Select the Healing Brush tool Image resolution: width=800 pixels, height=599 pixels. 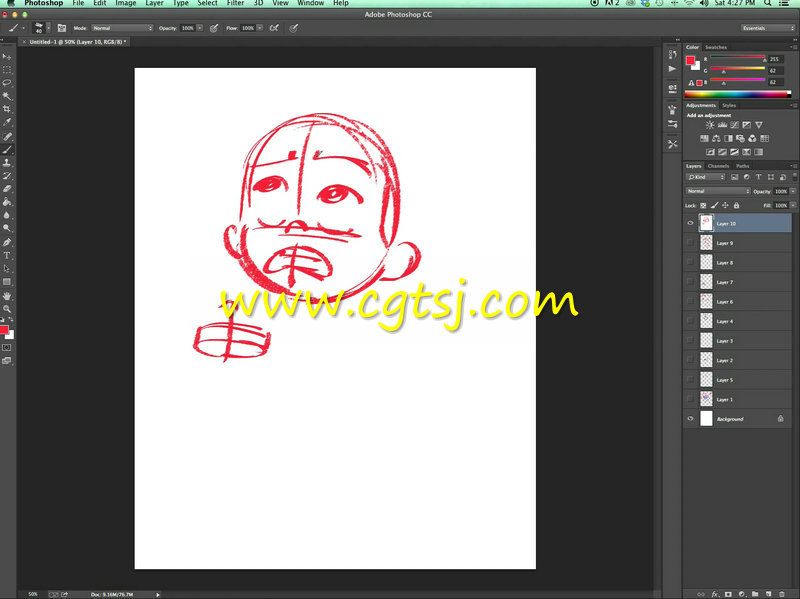7,136
